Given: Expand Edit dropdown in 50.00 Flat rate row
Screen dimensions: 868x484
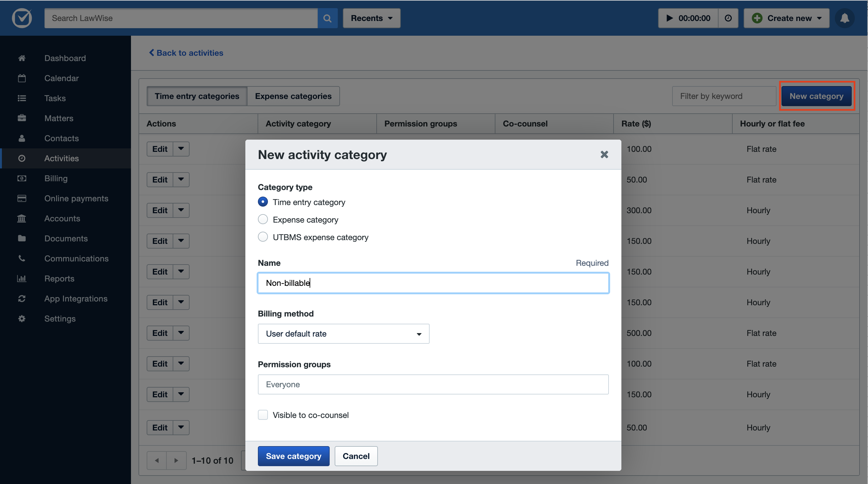Looking at the screenshot, I should [181, 179].
